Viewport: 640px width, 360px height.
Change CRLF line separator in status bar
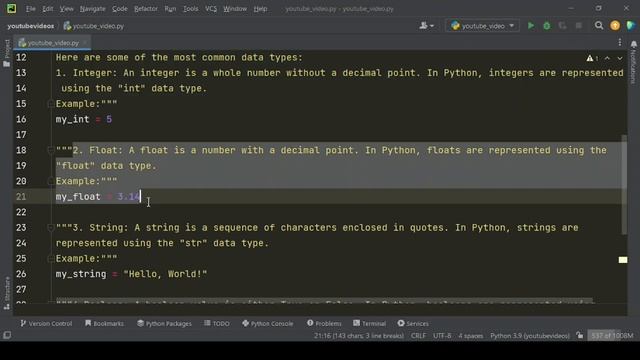coord(418,336)
